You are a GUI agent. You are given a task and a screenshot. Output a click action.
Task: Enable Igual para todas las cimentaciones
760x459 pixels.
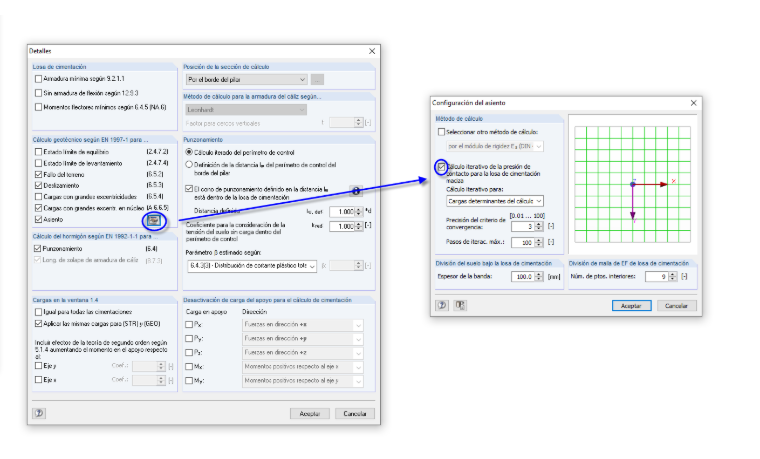click(38, 312)
